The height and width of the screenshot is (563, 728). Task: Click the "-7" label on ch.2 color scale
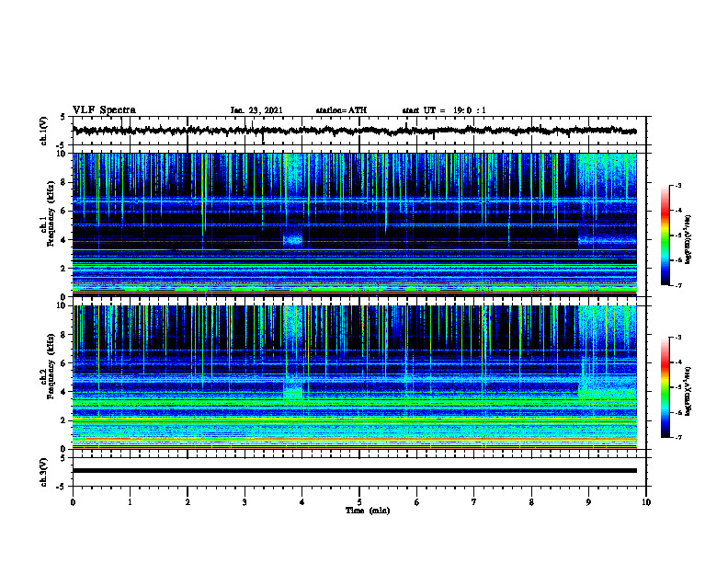pyautogui.click(x=677, y=438)
